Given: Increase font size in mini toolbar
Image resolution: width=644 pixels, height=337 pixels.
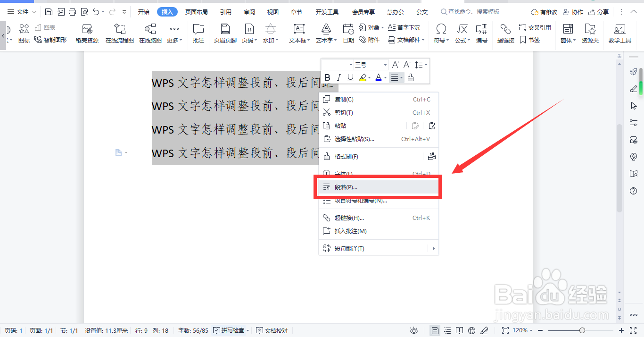Looking at the screenshot, I should (x=396, y=65).
